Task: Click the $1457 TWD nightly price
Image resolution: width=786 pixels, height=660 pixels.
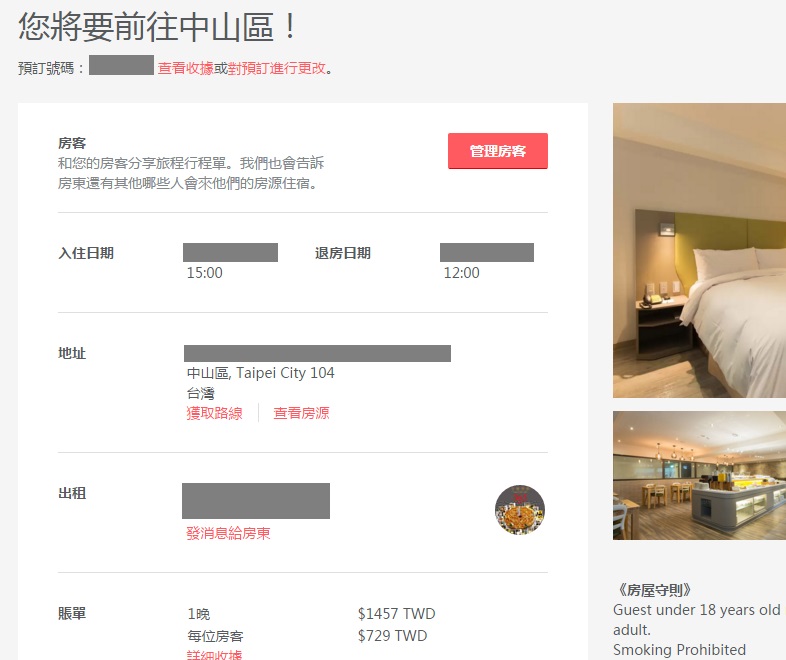Action: [x=397, y=613]
